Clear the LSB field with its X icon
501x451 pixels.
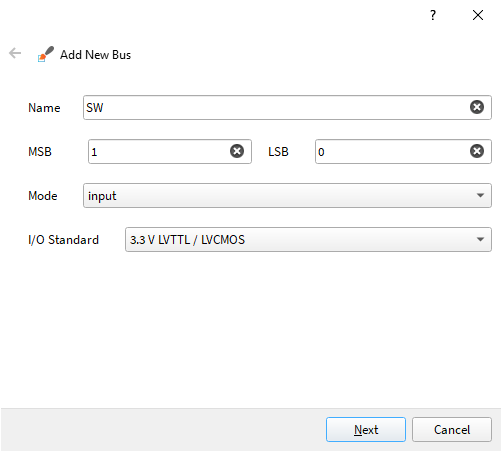click(x=477, y=151)
